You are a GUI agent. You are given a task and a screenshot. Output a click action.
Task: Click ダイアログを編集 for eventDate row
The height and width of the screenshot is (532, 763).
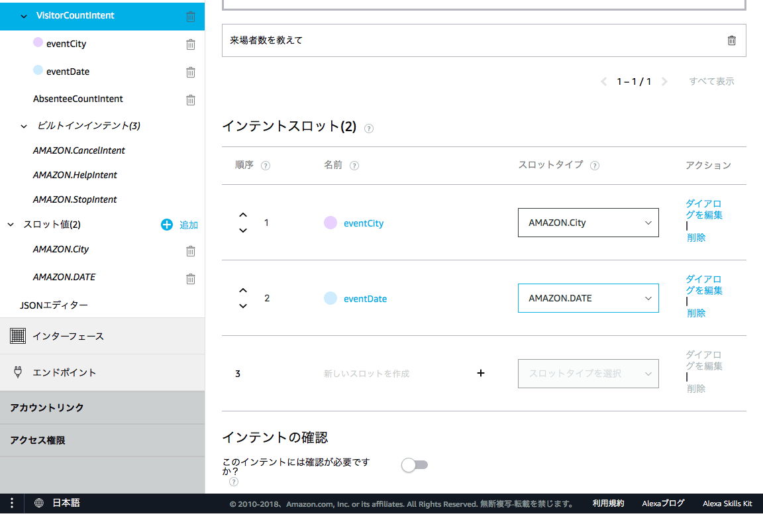point(703,285)
